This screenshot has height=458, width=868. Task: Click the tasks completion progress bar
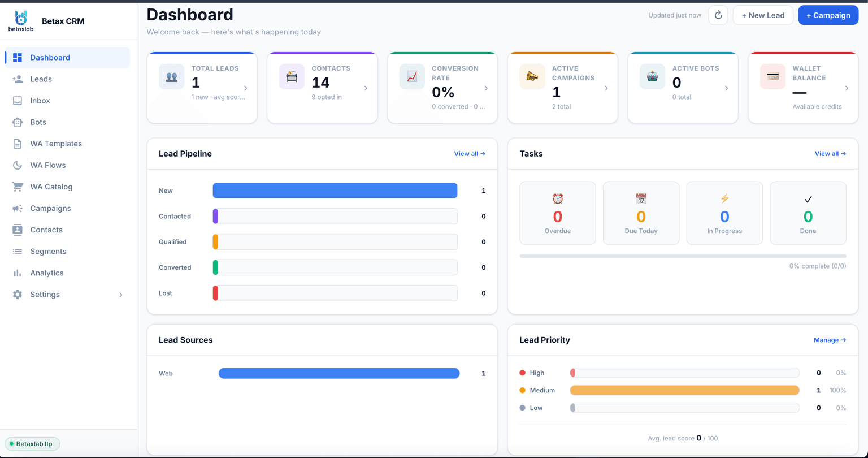683,256
